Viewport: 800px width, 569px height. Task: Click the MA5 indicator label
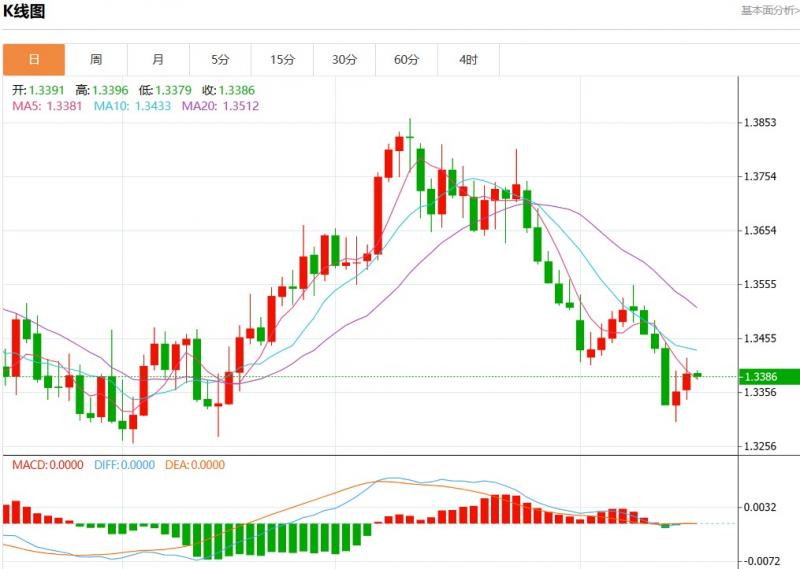click(48, 106)
